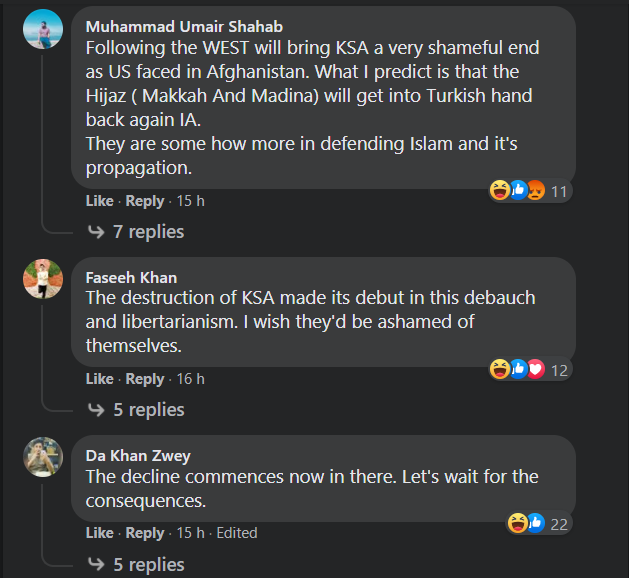This screenshot has height=578, width=629.
Task: Click arrow icon beside Faseeh Khan's 5 replies
Action: (x=96, y=410)
